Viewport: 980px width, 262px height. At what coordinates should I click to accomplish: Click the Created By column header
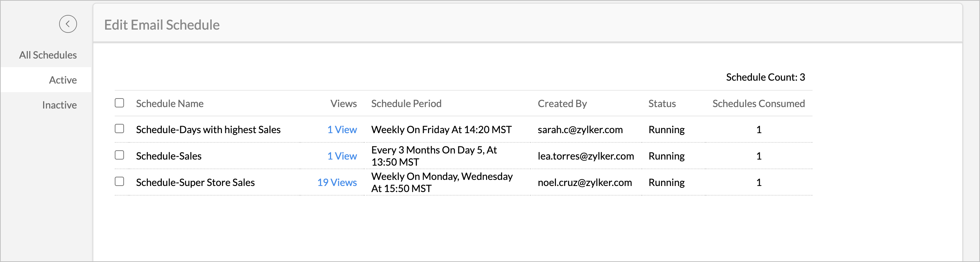point(562,104)
